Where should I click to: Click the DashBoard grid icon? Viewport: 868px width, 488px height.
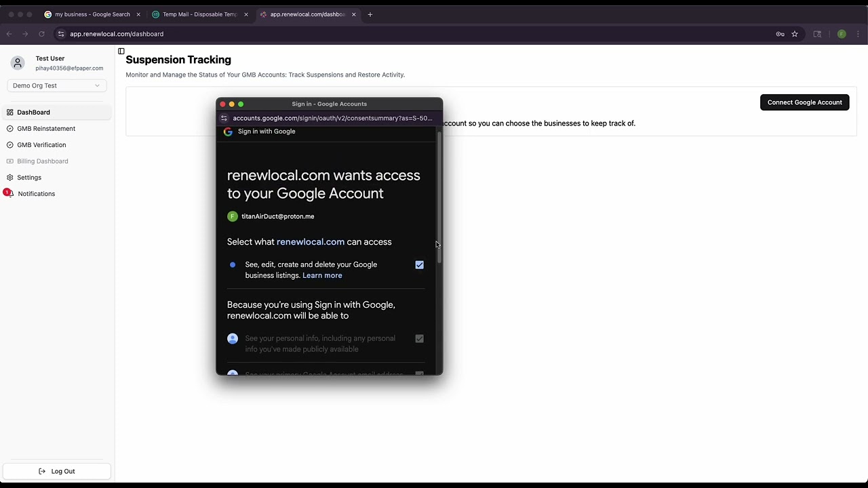coord(10,113)
